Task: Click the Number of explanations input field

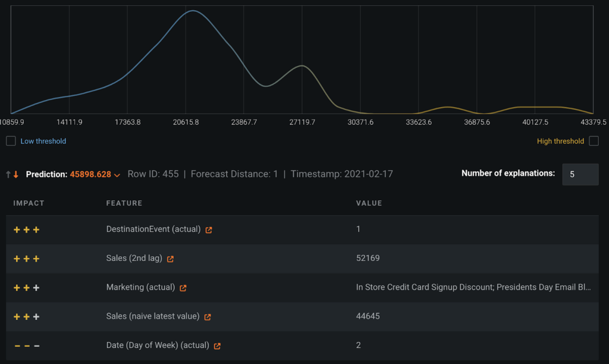Action: [580, 174]
